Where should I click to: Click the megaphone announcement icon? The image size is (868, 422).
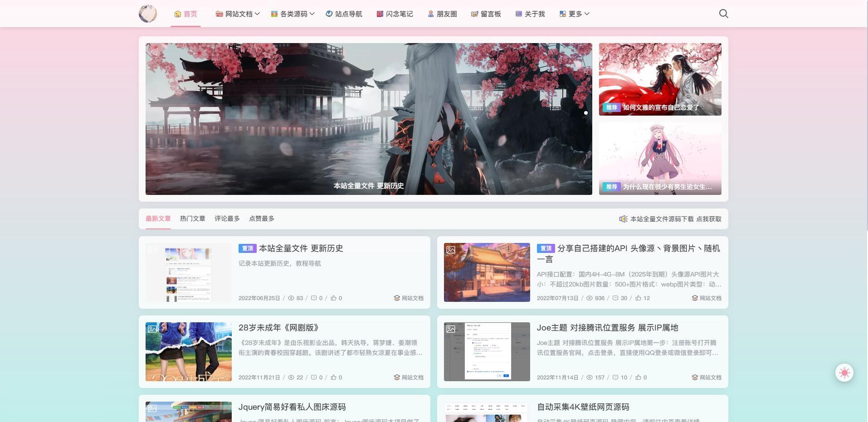tap(624, 218)
